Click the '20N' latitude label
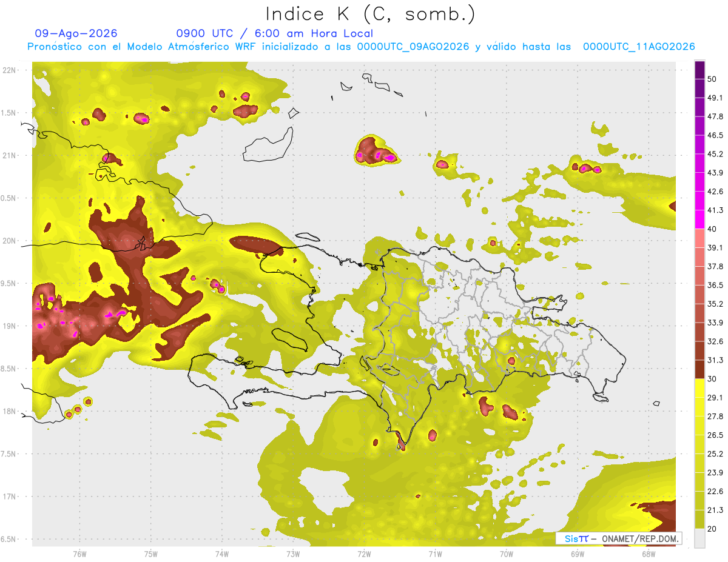Image resolution: width=728 pixels, height=562 pixels. click(x=9, y=241)
